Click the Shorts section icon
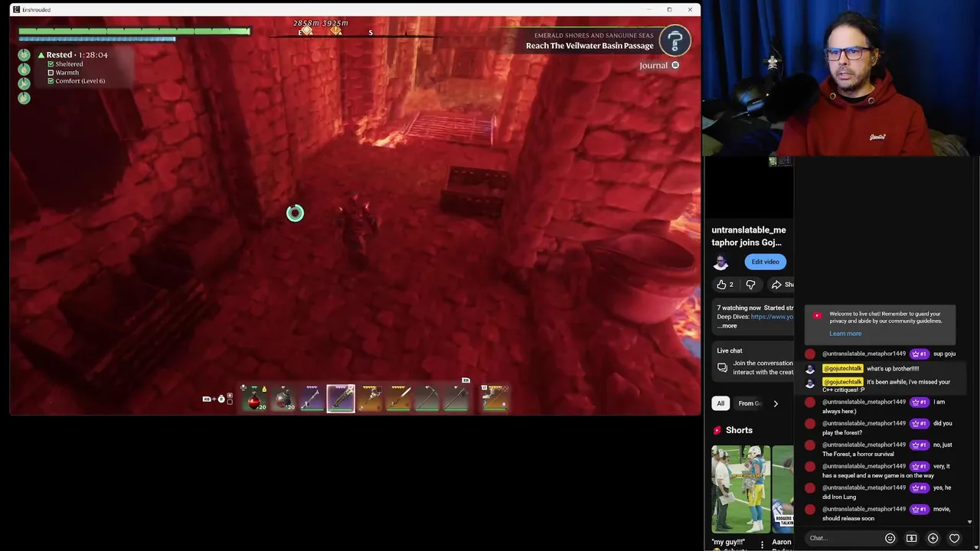Viewport: 980px width, 551px height. pos(717,430)
